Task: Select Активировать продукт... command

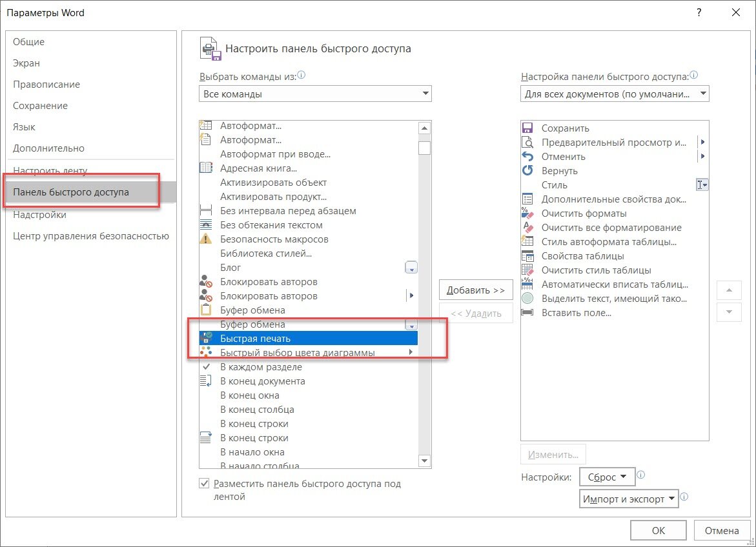Action: point(309,197)
